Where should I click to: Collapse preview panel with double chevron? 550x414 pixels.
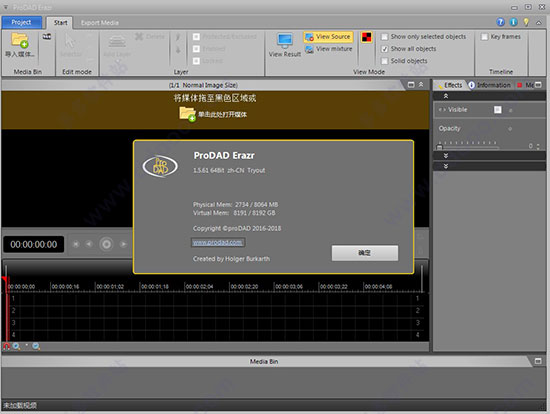tap(421, 85)
